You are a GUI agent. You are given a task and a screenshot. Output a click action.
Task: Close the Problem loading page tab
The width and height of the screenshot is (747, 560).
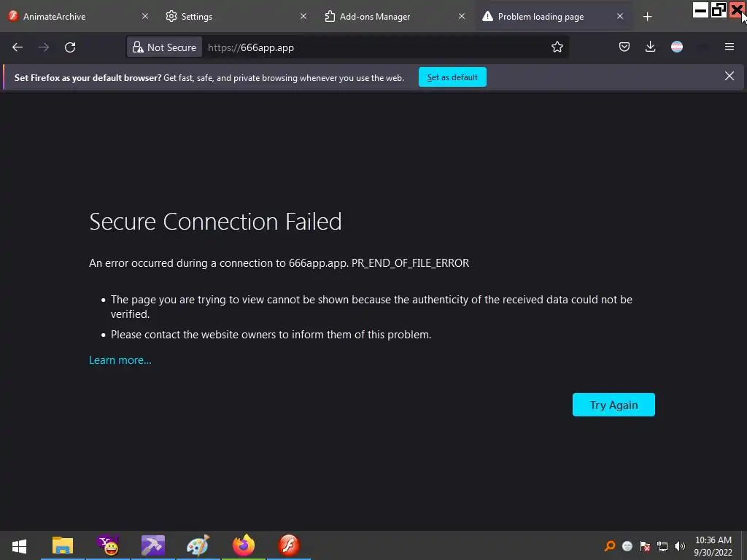[x=620, y=17]
